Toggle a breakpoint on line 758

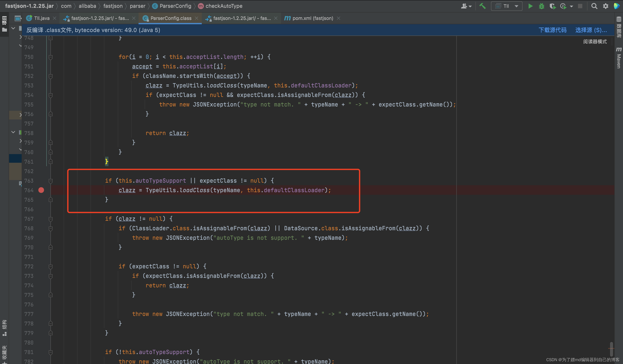pos(41,133)
